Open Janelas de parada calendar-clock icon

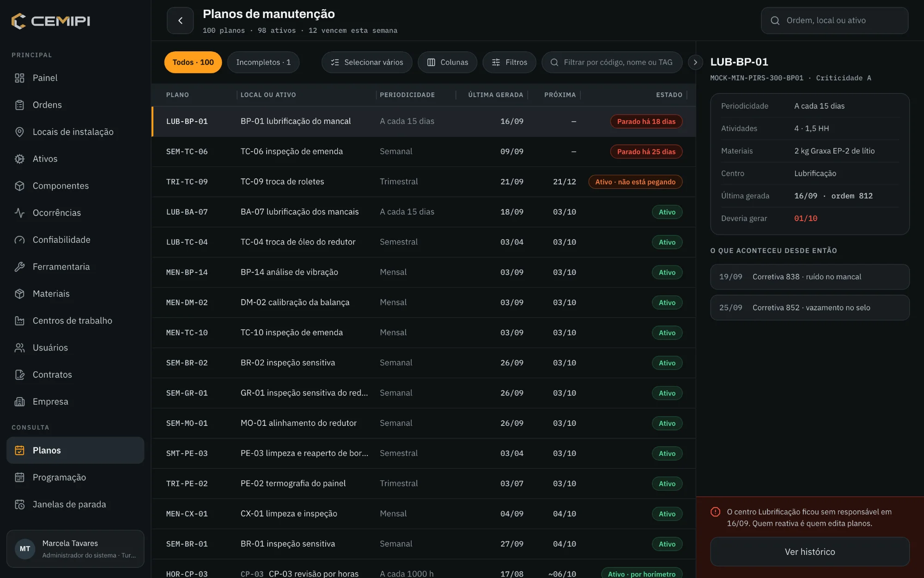19,504
